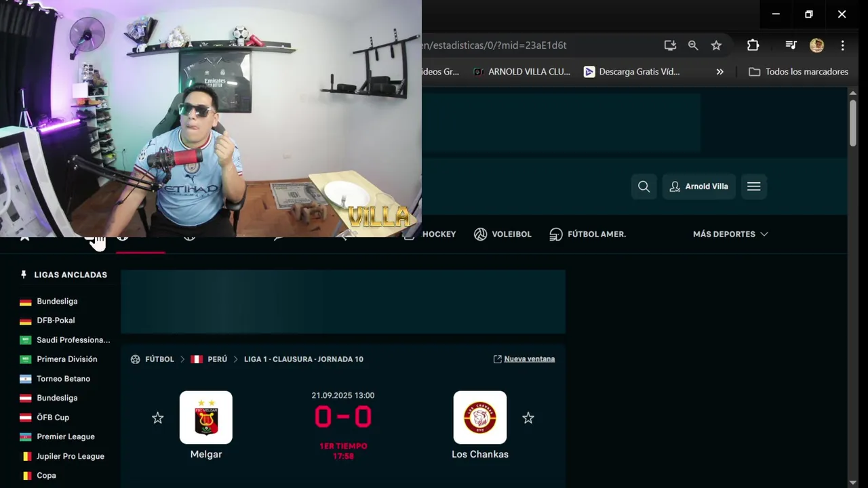Open ÖFB Cup pinned league

tap(53, 418)
